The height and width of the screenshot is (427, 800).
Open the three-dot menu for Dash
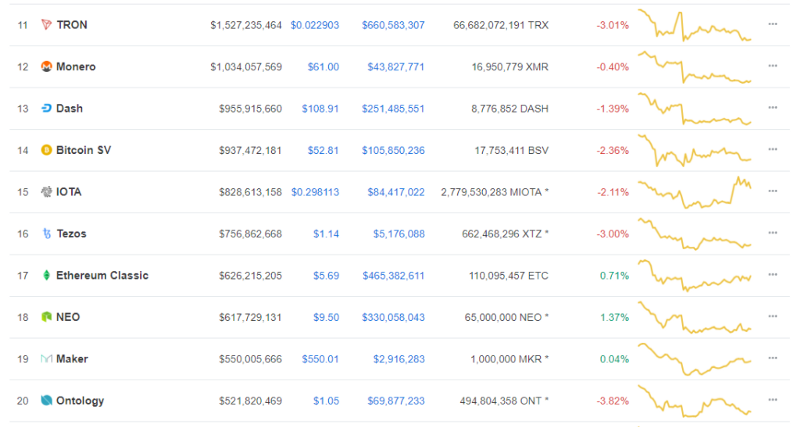tap(772, 108)
